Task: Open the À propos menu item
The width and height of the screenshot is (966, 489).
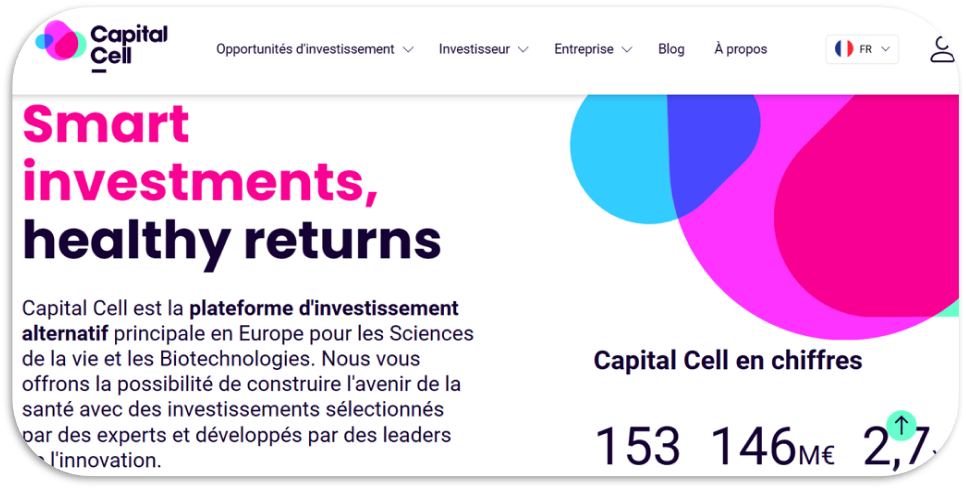Action: 741,49
